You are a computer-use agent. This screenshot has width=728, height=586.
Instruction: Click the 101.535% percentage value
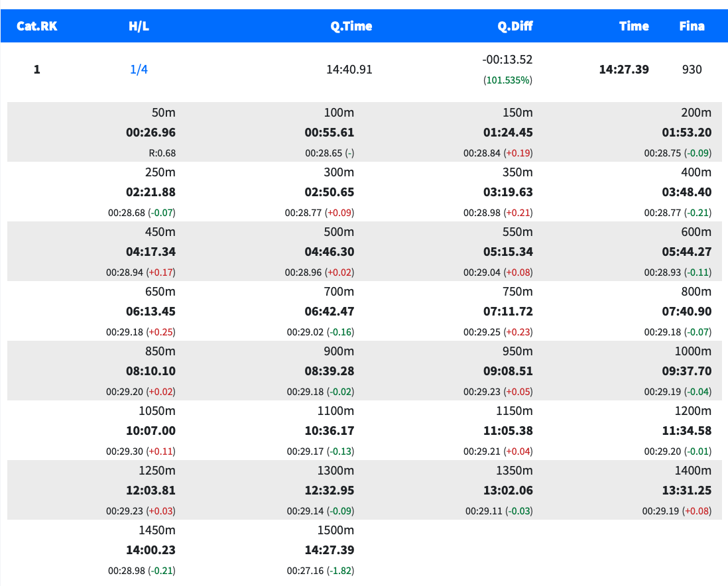click(507, 80)
